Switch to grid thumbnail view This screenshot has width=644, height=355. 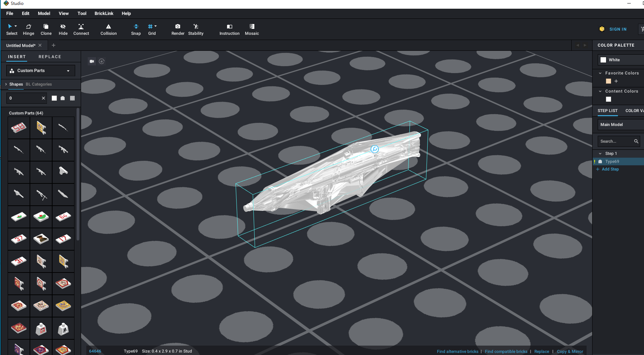tap(72, 98)
